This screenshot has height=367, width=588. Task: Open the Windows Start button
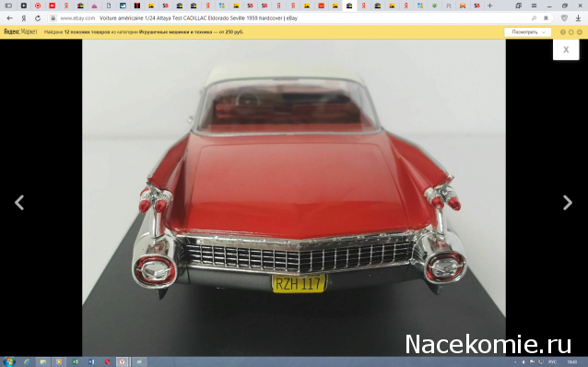coord(9,361)
